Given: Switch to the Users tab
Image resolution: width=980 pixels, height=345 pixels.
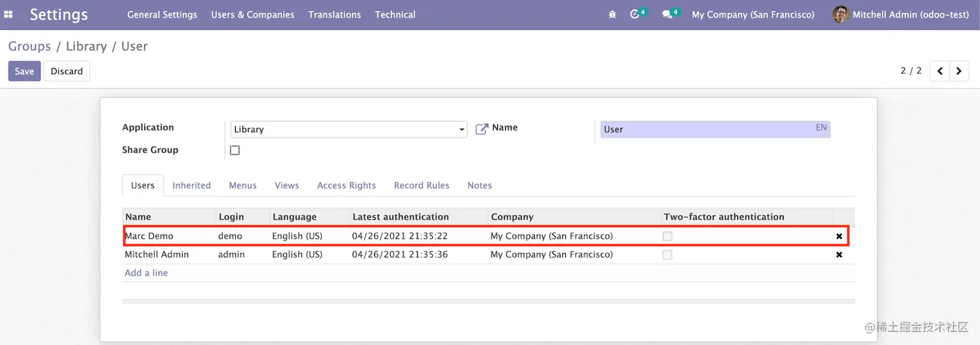Looking at the screenshot, I should tap(143, 185).
